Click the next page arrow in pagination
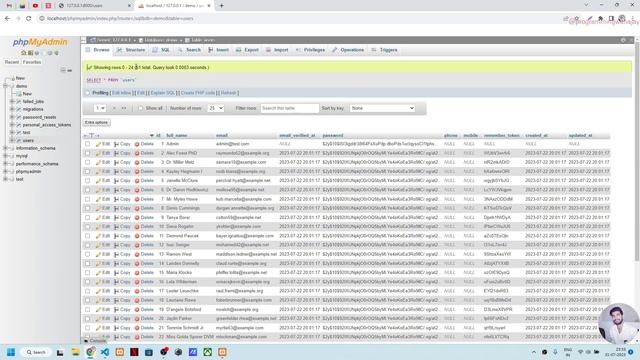640x360 pixels. pos(114,108)
